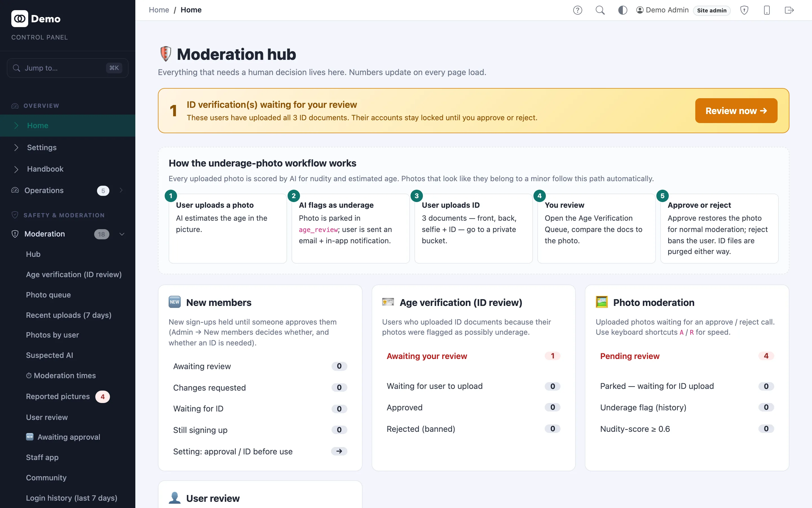Focus the Jump to... search field
The height and width of the screenshot is (508, 812).
point(67,68)
